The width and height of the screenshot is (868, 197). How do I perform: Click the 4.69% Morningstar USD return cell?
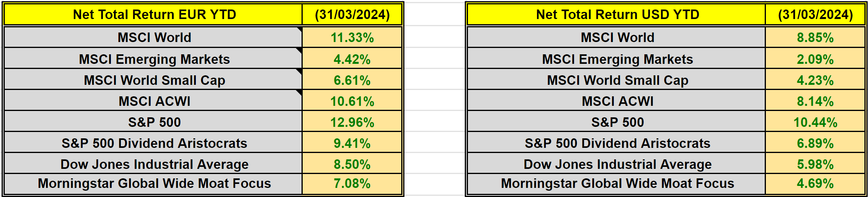pyautogui.click(x=815, y=184)
